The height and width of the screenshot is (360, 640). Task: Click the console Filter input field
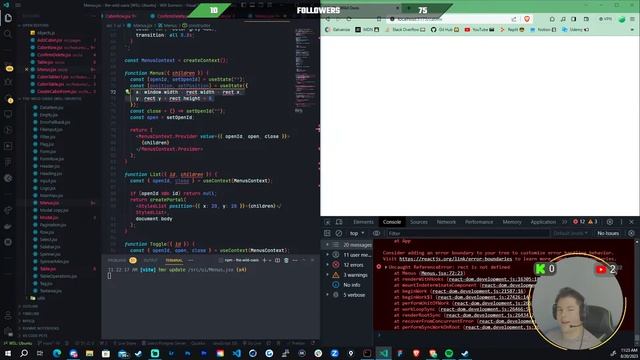click(x=467, y=233)
